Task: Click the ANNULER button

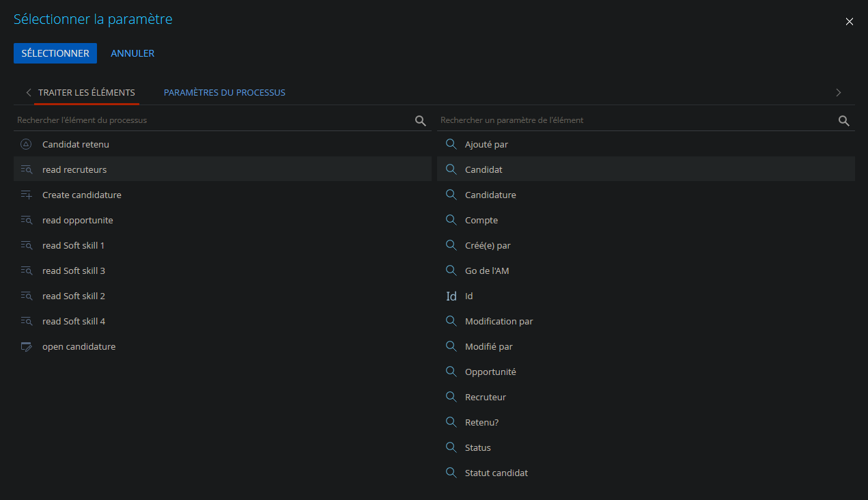Action: [x=132, y=53]
